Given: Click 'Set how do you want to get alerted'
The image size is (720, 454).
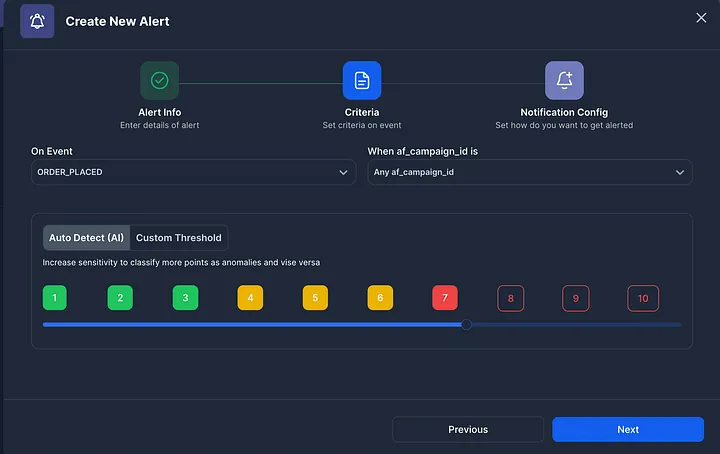Looking at the screenshot, I should click(564, 125).
